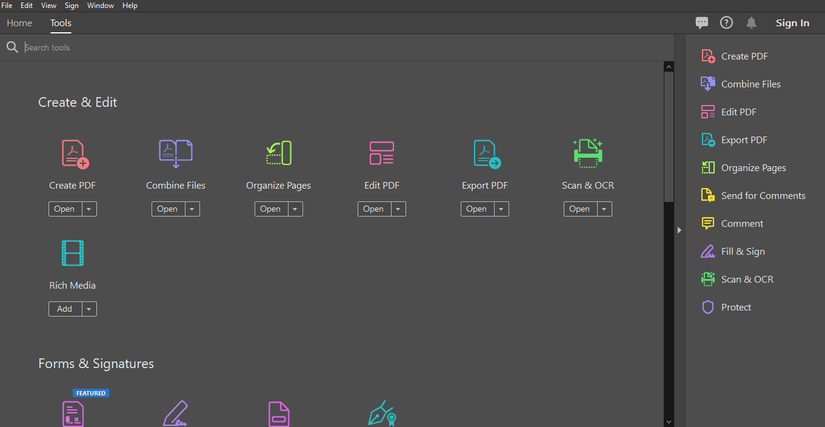Viewport: 825px width, 427px height.
Task: Open the notifications bell icon
Action: click(751, 23)
